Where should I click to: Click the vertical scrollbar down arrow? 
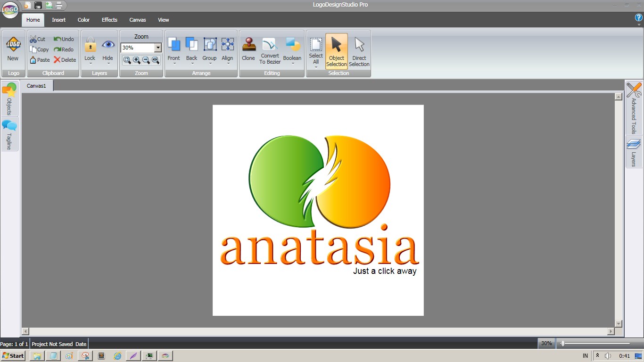coord(619,324)
